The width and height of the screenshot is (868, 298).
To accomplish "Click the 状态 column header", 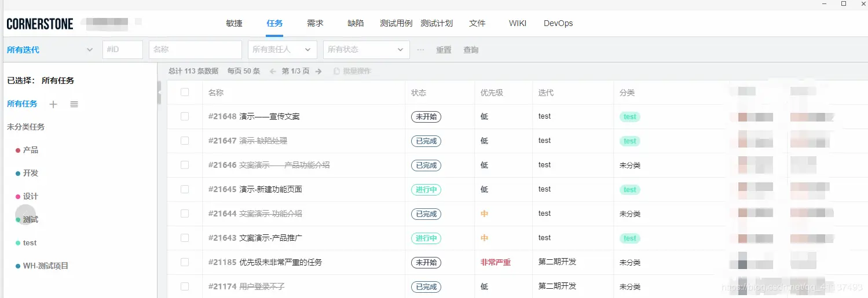I will pos(419,93).
